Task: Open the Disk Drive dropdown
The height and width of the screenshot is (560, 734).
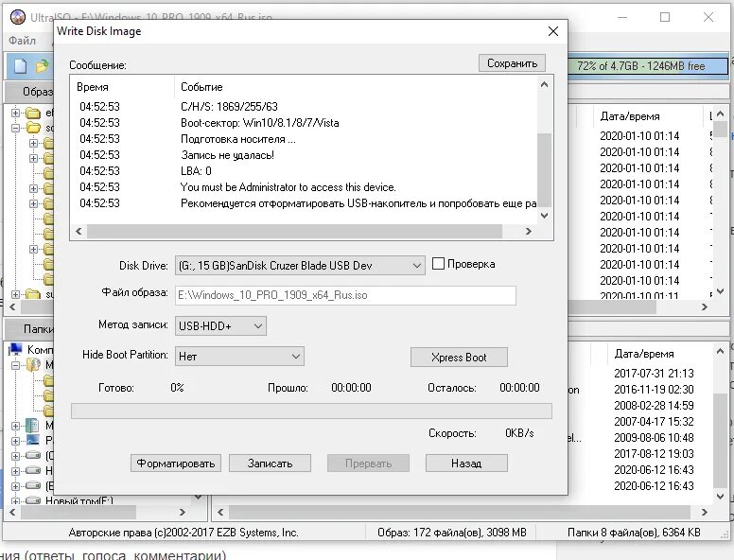Action: pyautogui.click(x=300, y=266)
